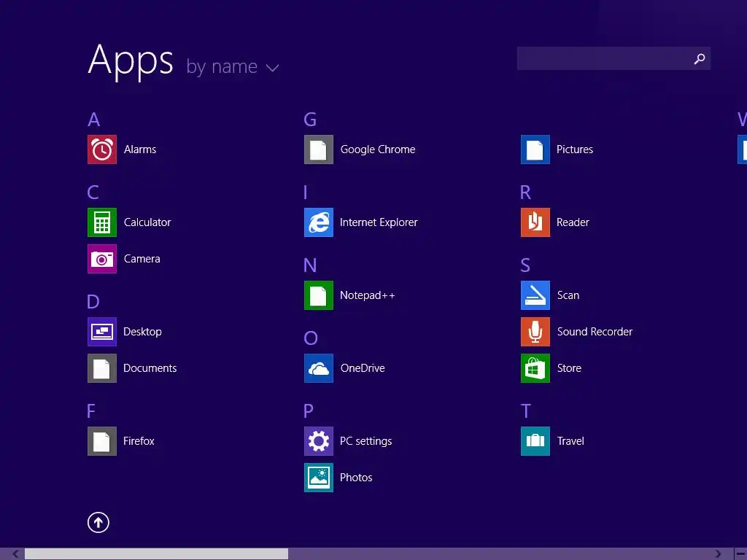Click the 'Alarms' label text

(140, 149)
